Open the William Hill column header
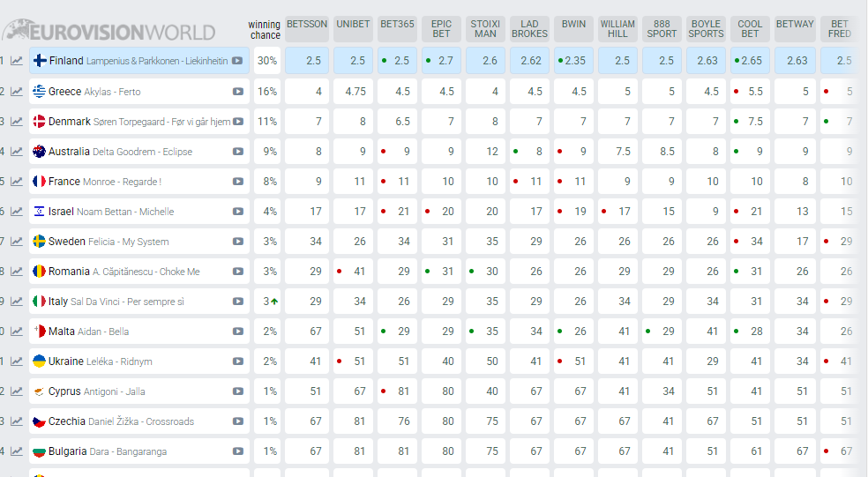The height and width of the screenshot is (477, 868). [617, 29]
